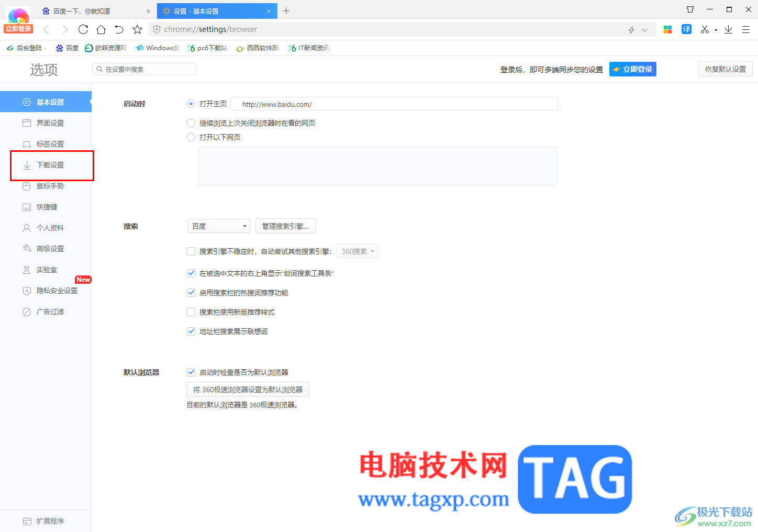Click the 恢复默认设置 button

pyautogui.click(x=725, y=69)
